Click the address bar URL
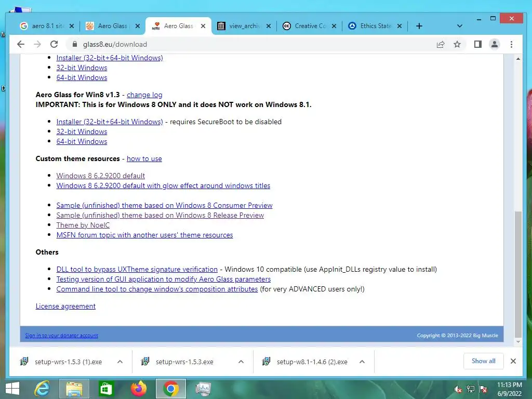Viewport: 532px width, 399px height. coord(115,44)
